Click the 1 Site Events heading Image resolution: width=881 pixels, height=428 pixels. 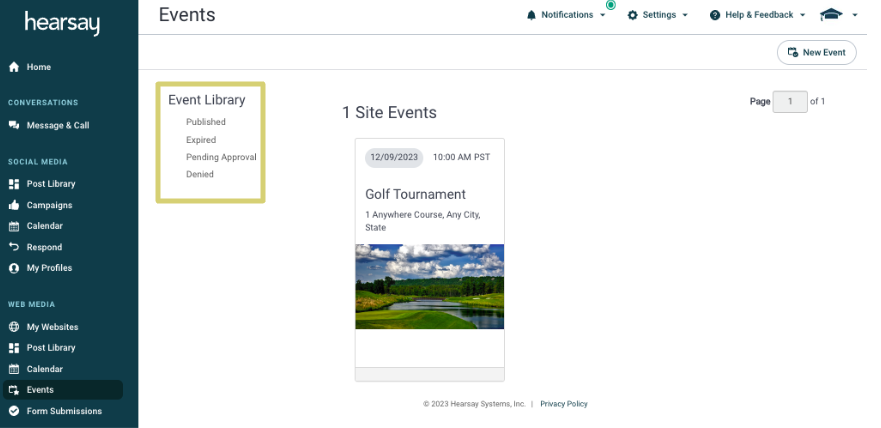coord(389,112)
